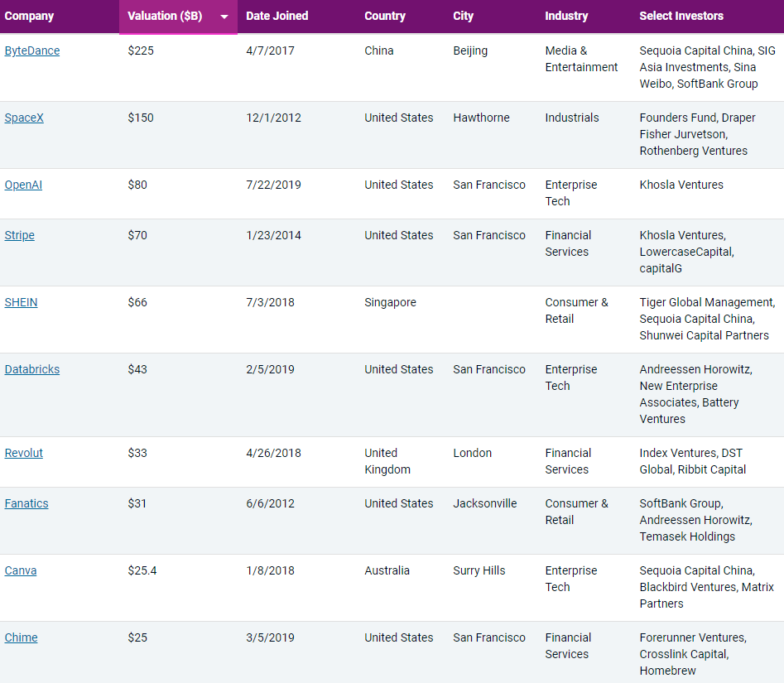Open the Stripe company page

20,235
